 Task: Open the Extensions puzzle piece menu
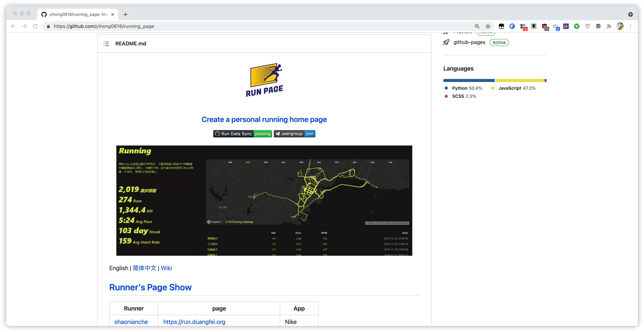(609, 26)
